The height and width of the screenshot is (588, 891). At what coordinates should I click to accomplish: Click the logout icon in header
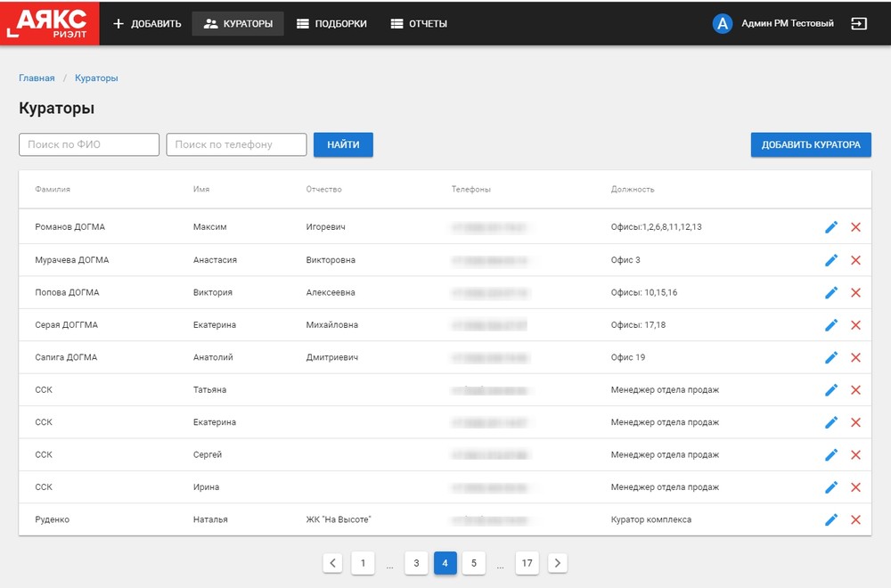pyautogui.click(x=859, y=24)
